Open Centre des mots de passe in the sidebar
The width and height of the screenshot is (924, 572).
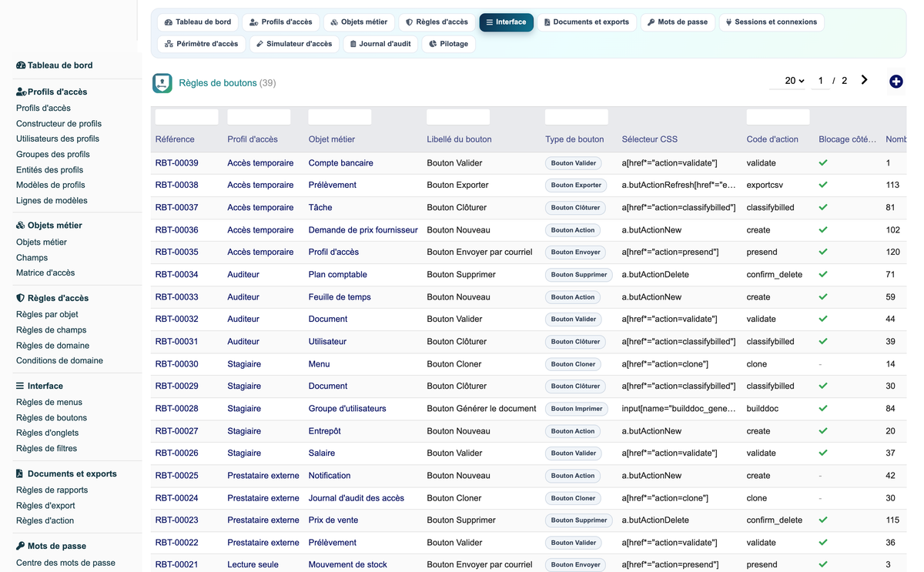tap(65, 563)
